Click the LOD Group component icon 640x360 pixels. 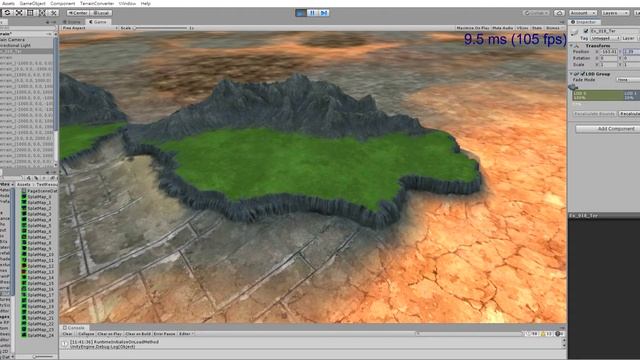577,74
